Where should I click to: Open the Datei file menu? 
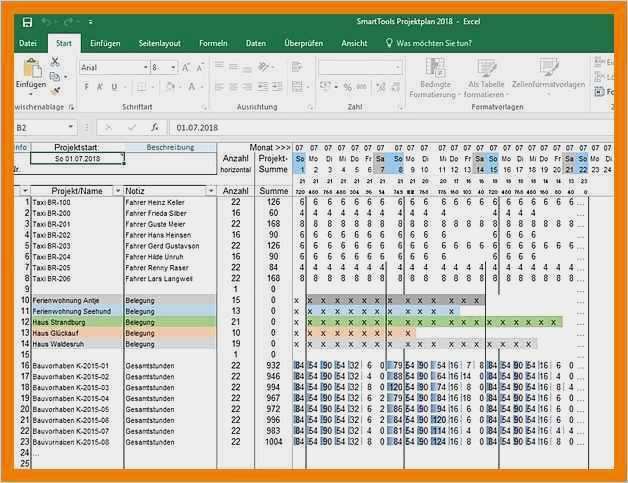(x=28, y=43)
